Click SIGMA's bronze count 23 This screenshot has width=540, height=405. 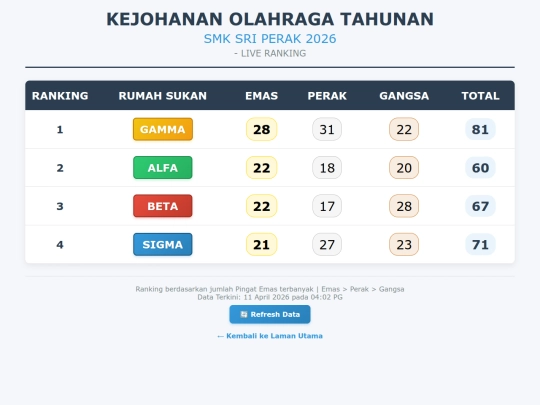(x=404, y=245)
